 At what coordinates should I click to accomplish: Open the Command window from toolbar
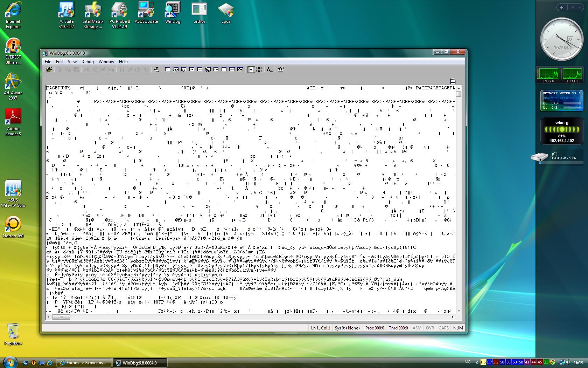[168, 70]
